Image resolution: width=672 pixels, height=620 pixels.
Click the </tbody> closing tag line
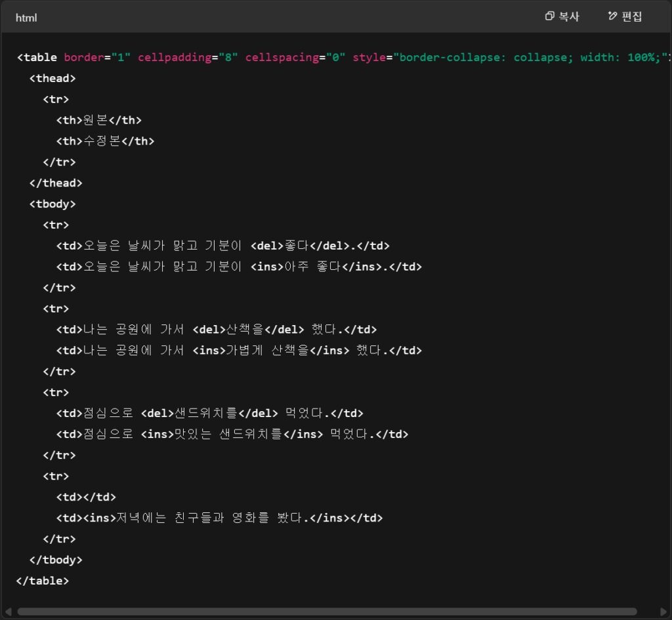tap(56, 560)
